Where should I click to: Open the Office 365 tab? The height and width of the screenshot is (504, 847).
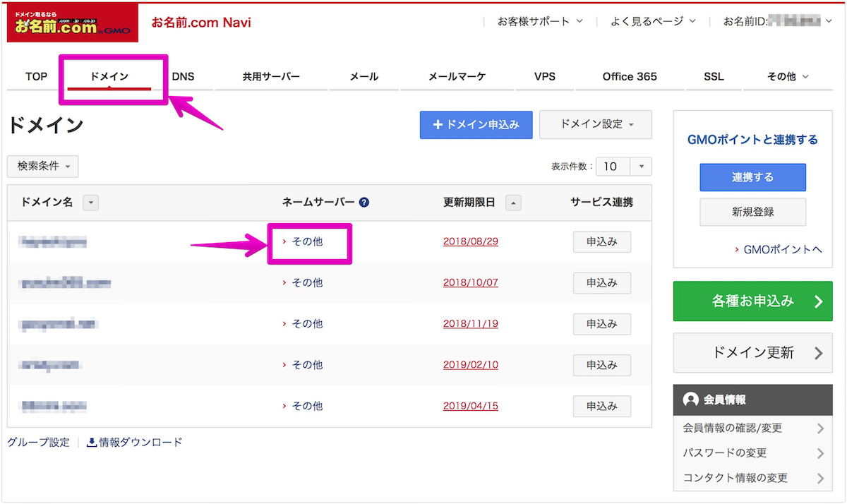630,76
